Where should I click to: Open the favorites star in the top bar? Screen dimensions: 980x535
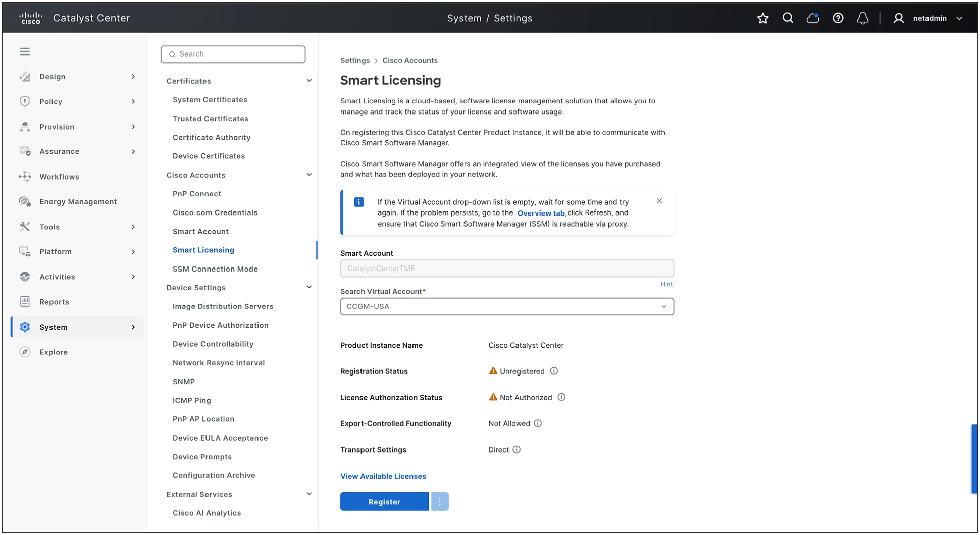tap(763, 18)
